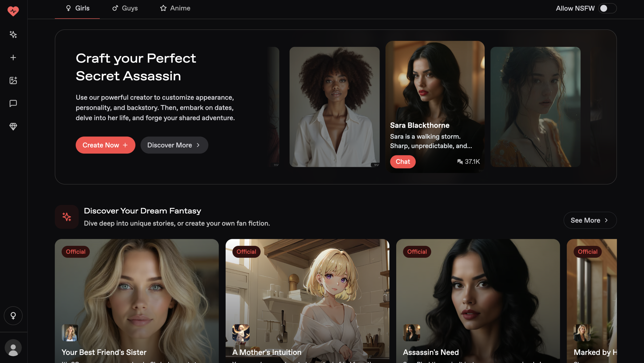
Task: Open the chat bubble sidebar icon
Action: (13, 103)
